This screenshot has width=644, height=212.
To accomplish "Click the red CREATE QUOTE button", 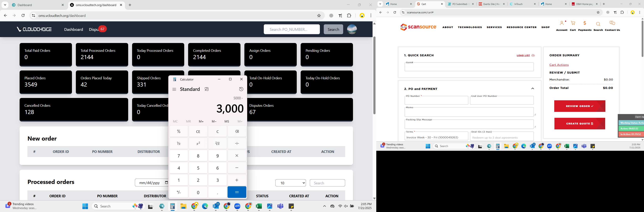I will [x=580, y=124].
